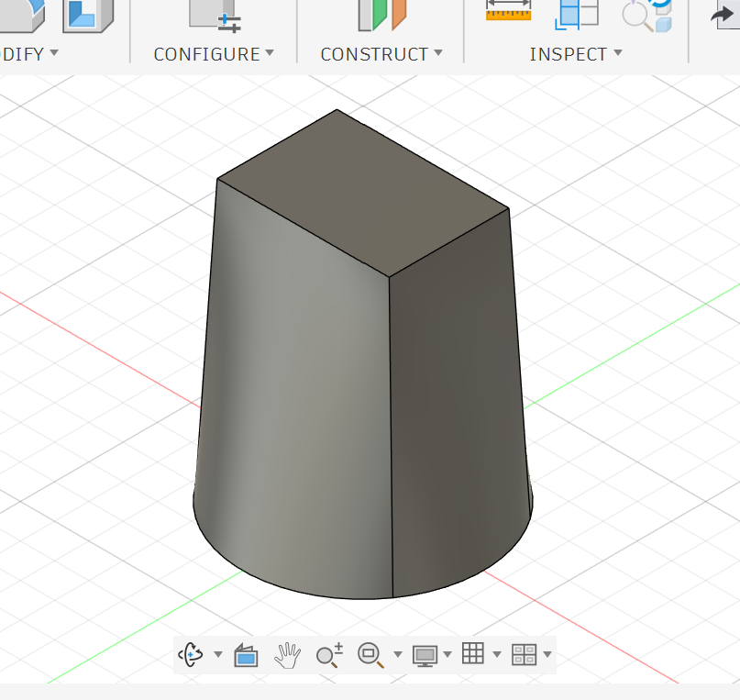Click the Fillet modify icon

click(21, 16)
